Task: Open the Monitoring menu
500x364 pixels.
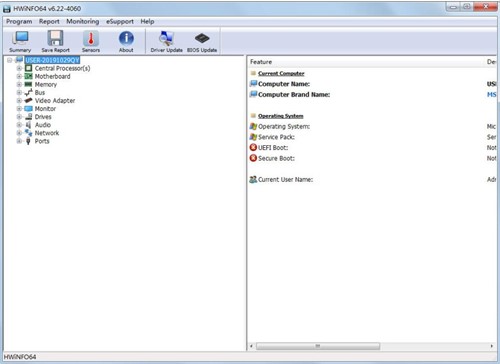Action: tap(83, 21)
